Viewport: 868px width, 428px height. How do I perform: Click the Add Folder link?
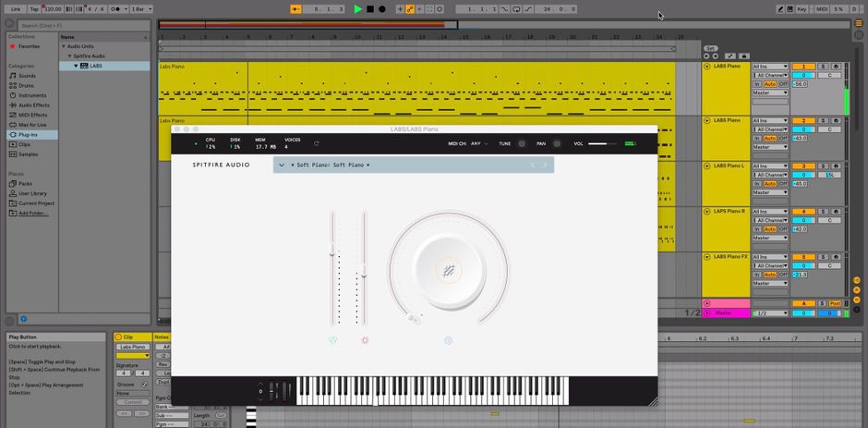point(33,213)
